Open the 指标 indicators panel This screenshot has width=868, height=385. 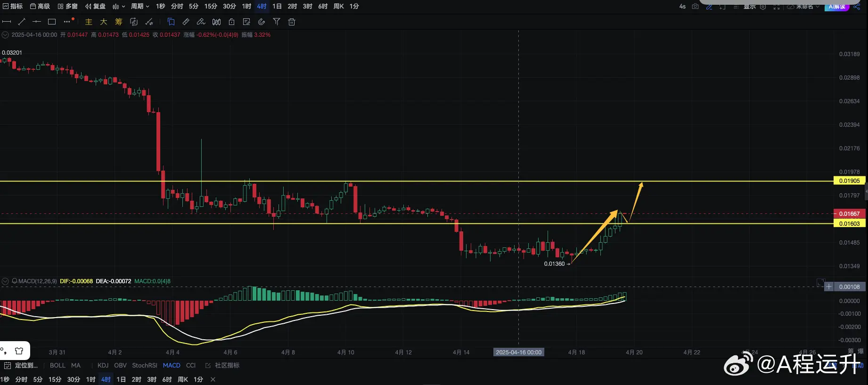point(13,7)
